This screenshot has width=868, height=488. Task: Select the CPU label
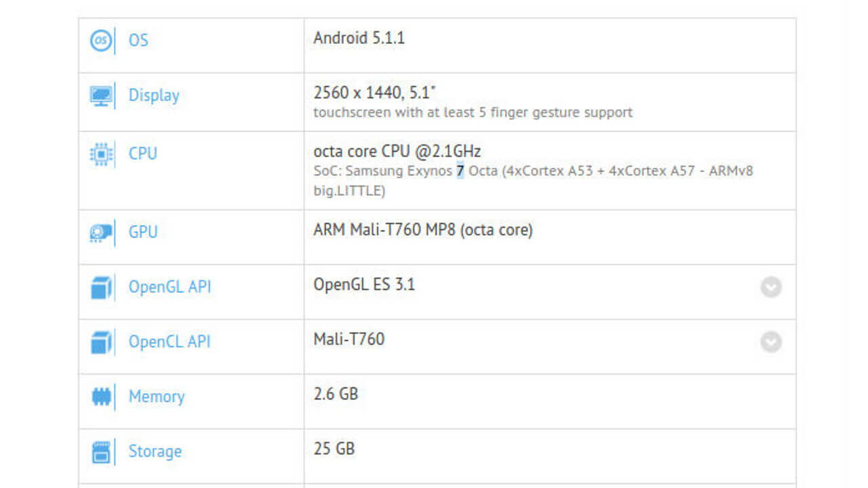pos(142,154)
